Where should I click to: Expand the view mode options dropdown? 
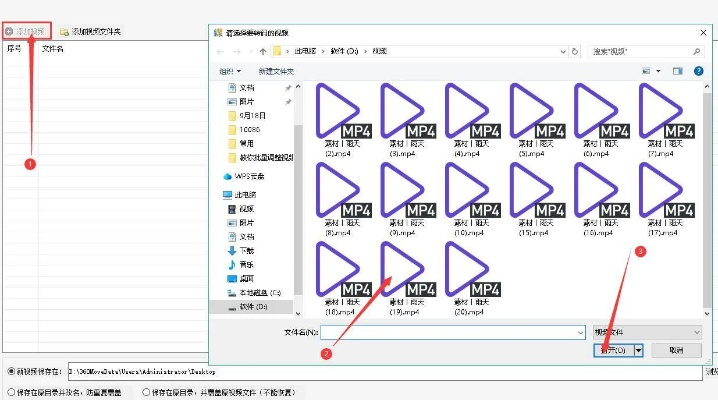pyautogui.click(x=659, y=71)
